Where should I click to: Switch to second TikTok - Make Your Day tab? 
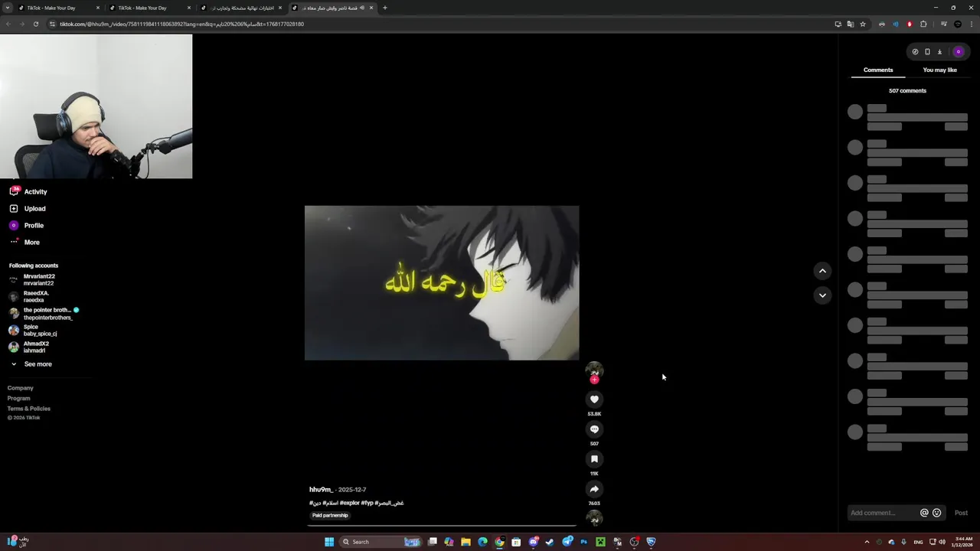coord(150,8)
